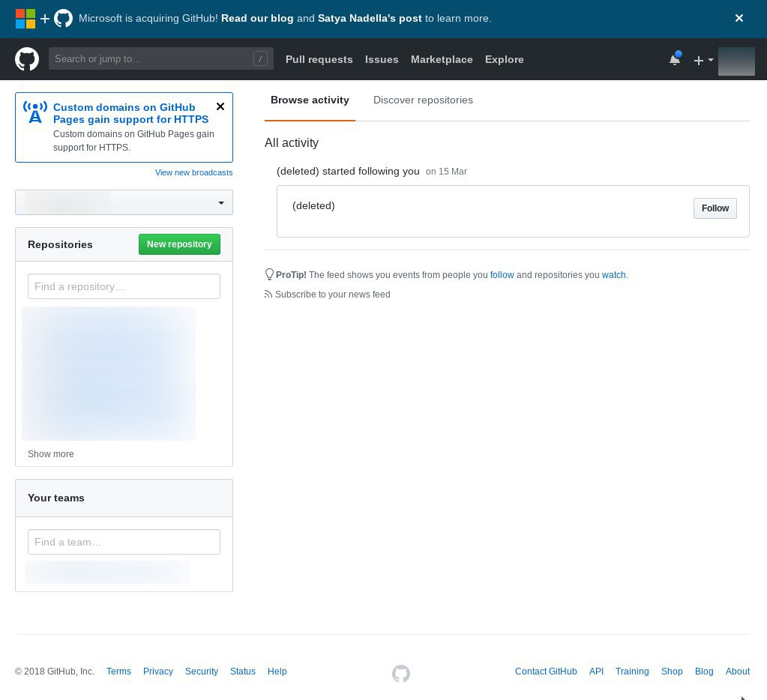Open Contact GitHub footer link
This screenshot has width=767, height=700.
tap(546, 672)
